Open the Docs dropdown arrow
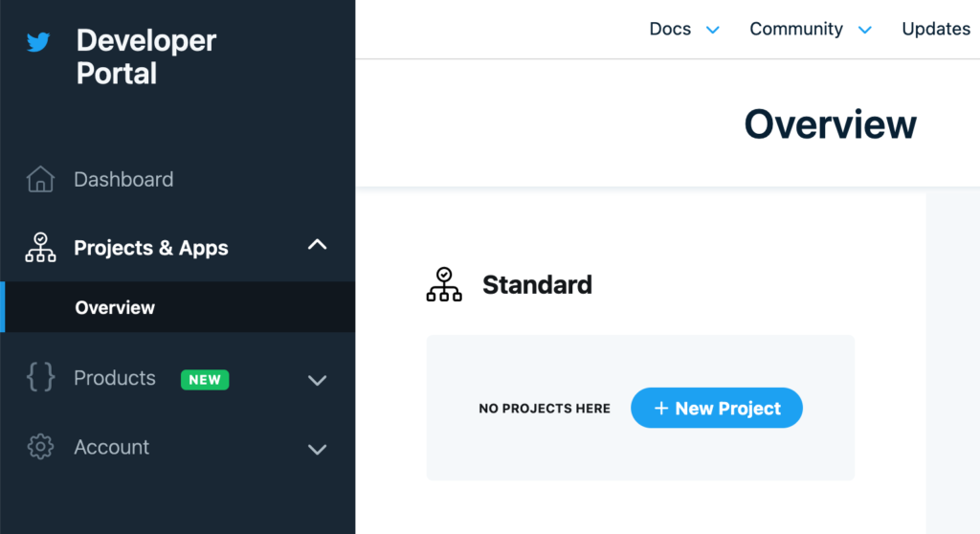Viewport: 980px width, 534px height. coord(712,30)
